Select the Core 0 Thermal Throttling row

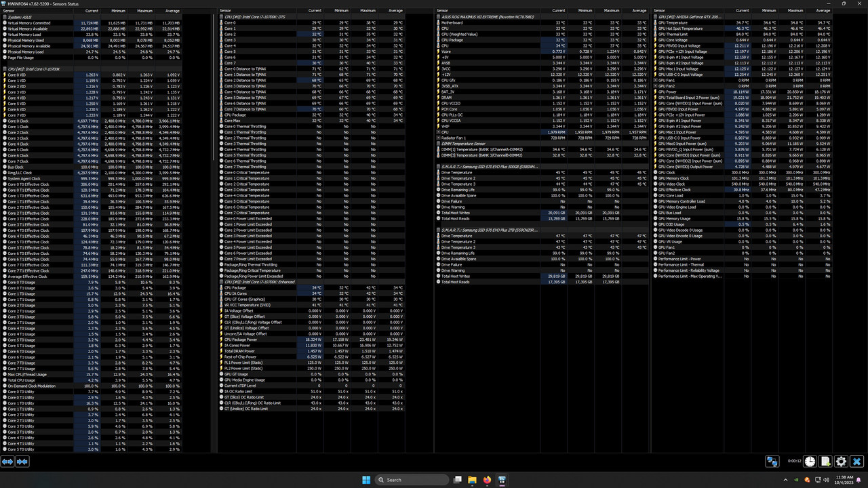coord(311,126)
